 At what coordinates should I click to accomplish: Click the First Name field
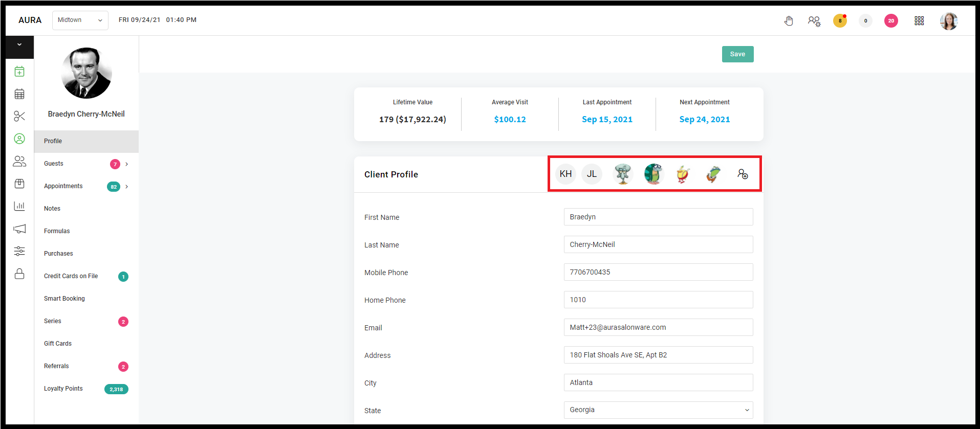tap(658, 217)
